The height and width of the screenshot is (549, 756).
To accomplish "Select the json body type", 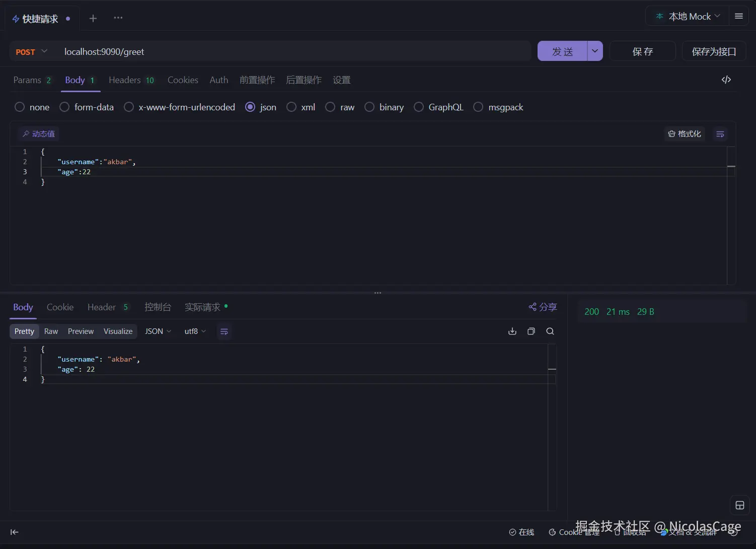I will [x=261, y=107].
